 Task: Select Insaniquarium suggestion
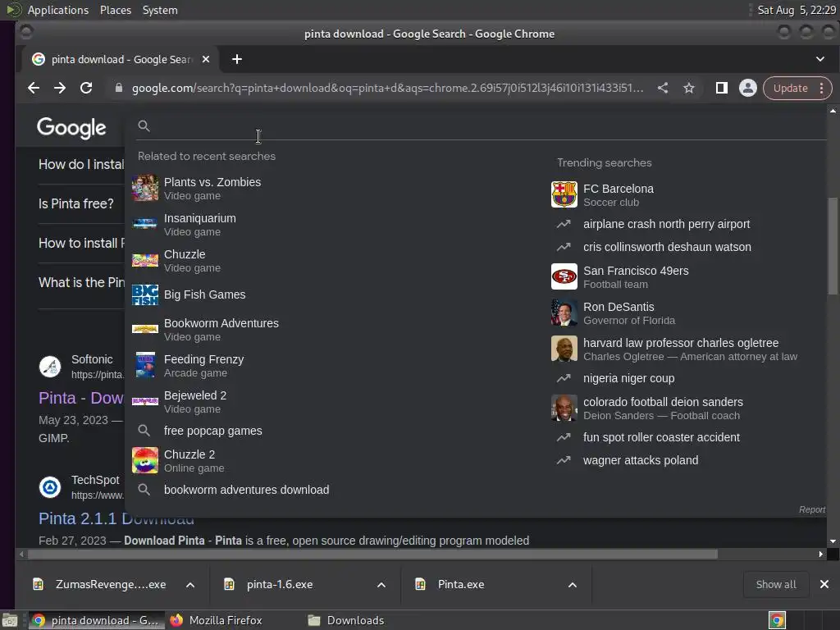200,225
